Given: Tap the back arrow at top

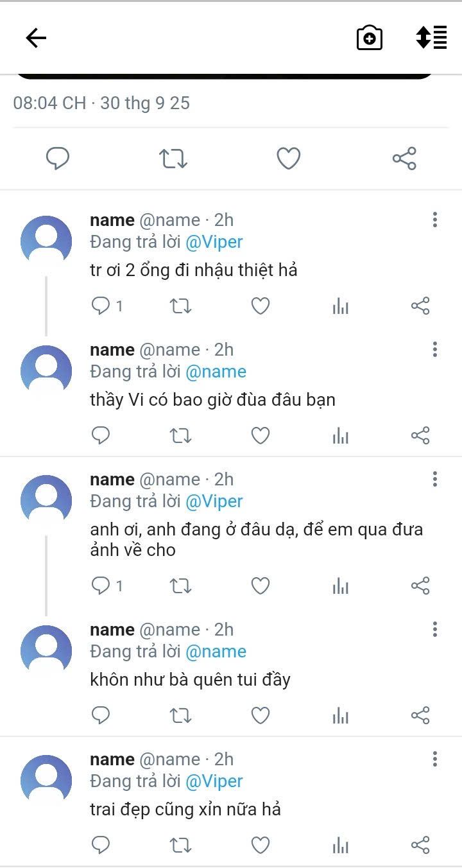Looking at the screenshot, I should [x=36, y=39].
